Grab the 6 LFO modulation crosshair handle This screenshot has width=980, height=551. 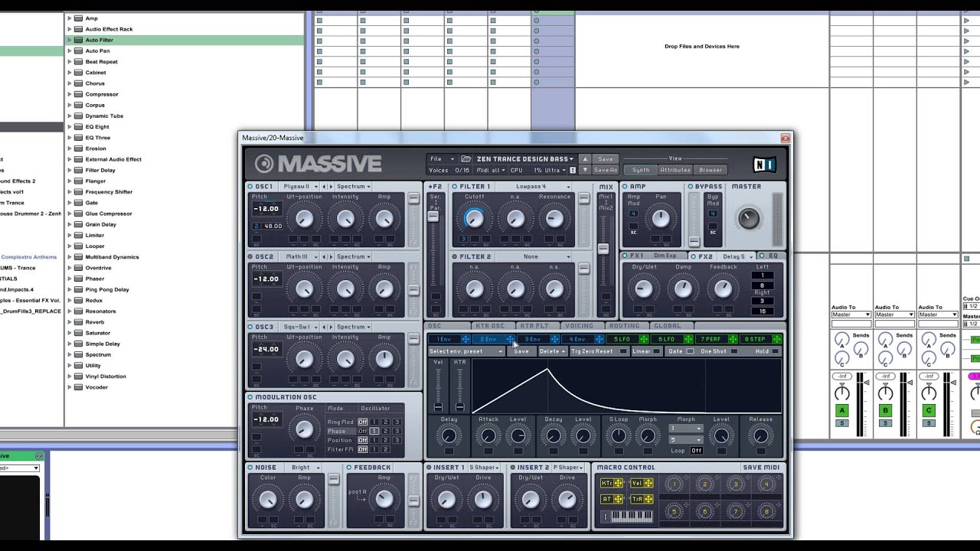click(x=688, y=339)
